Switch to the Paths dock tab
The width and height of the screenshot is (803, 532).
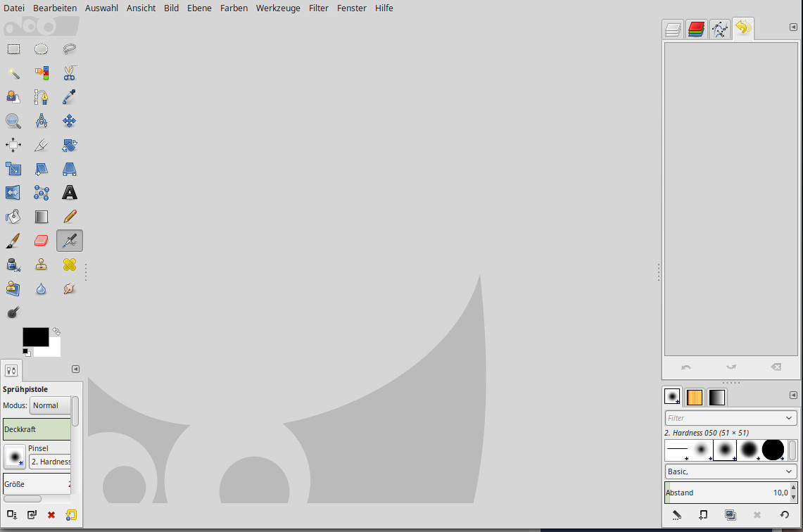tap(719, 29)
